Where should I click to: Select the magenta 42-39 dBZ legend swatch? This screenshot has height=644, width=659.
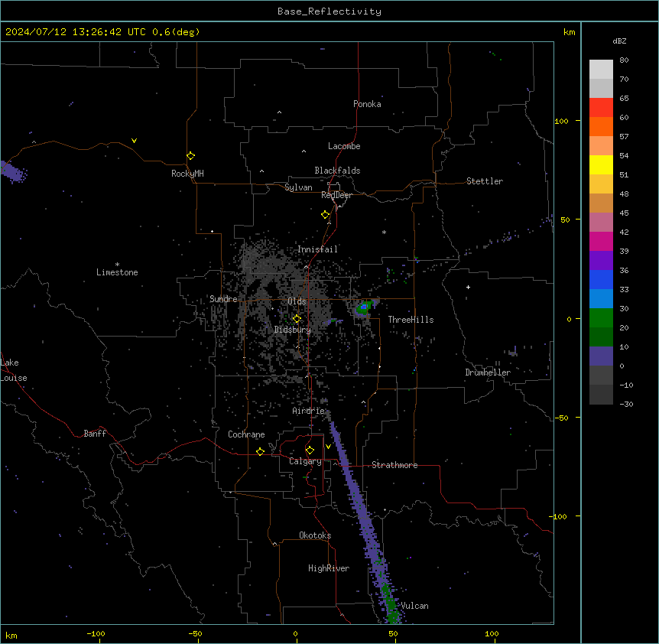click(601, 241)
